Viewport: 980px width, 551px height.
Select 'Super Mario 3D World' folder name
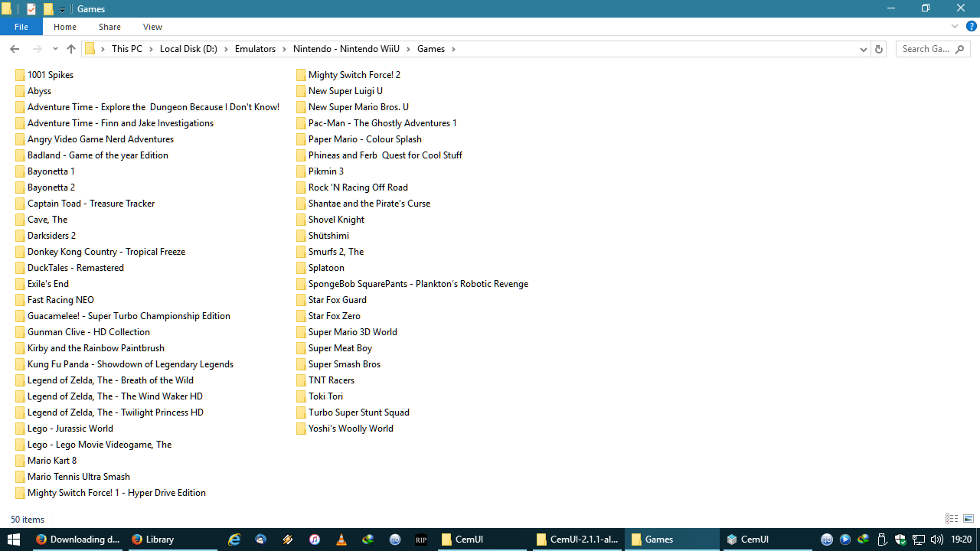(353, 332)
